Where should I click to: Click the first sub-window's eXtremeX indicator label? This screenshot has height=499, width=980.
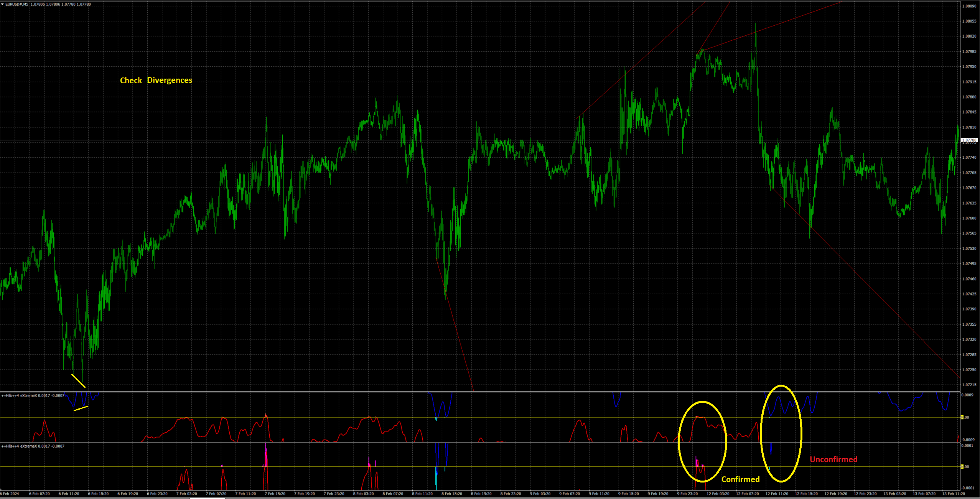point(33,395)
